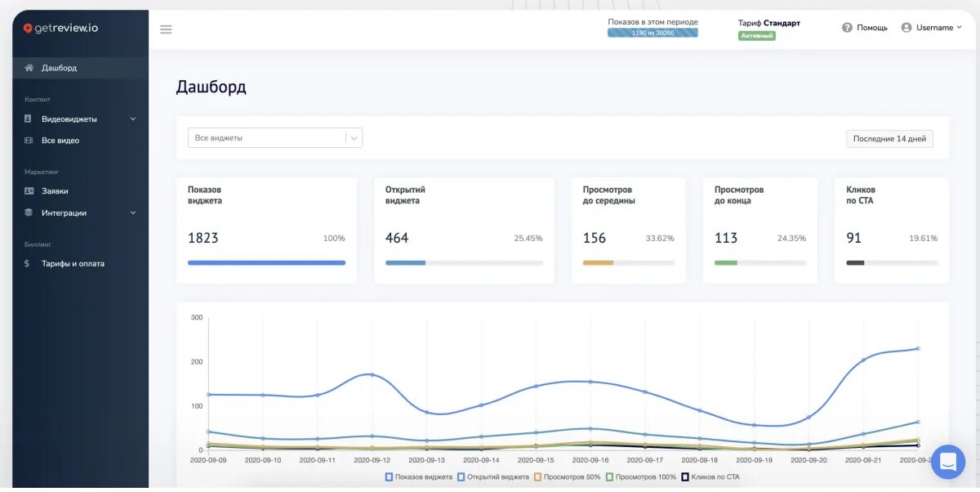
Task: Click the Дашборд page heading
Action: pos(212,87)
